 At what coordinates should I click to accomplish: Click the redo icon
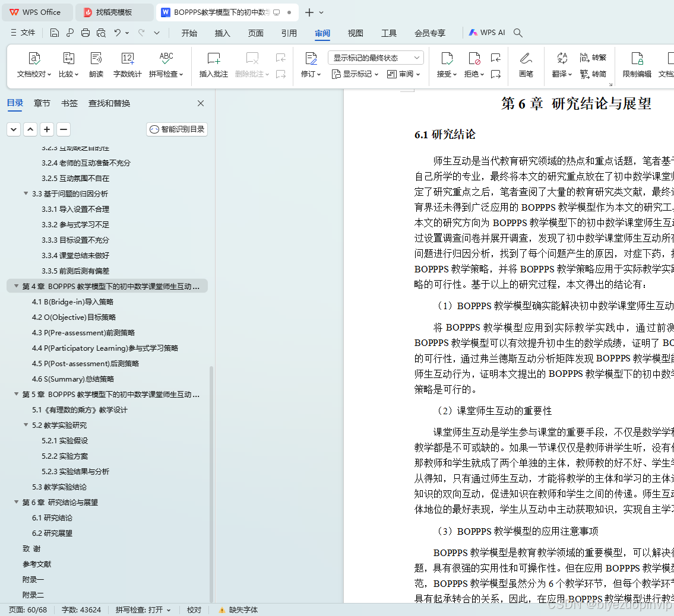141,33
